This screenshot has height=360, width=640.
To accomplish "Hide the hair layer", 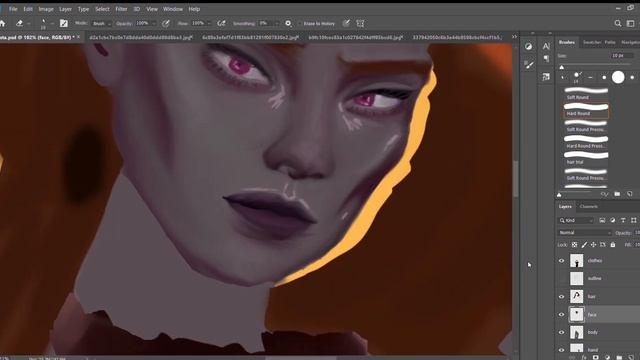I will coord(562,297).
